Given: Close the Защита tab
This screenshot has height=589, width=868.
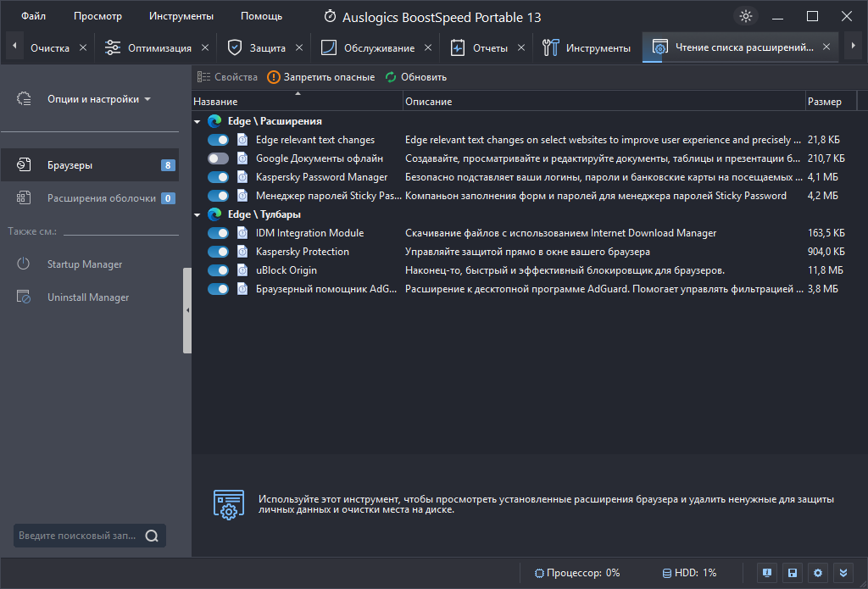Looking at the screenshot, I should [x=299, y=47].
